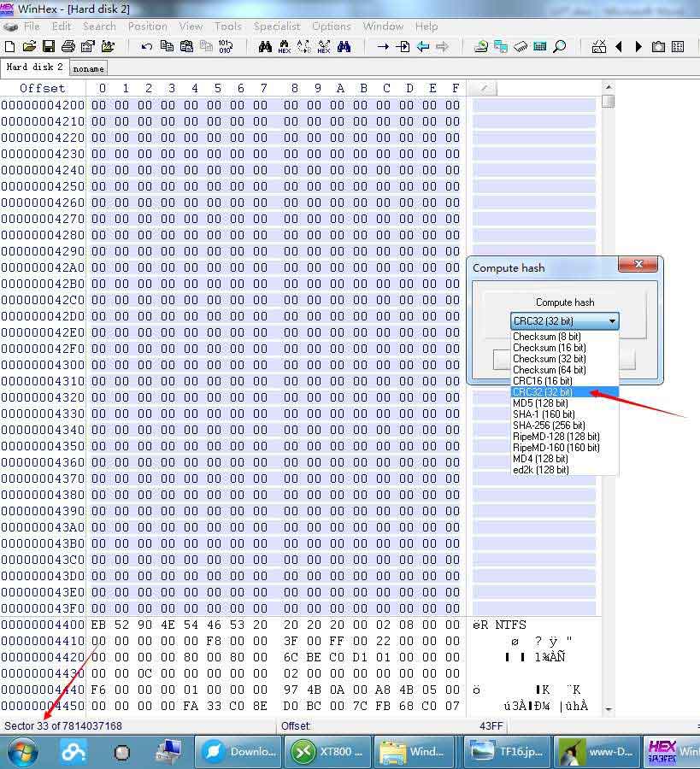Image resolution: width=700 pixels, height=769 pixels.
Task: Open the Search menu
Action: (99, 26)
